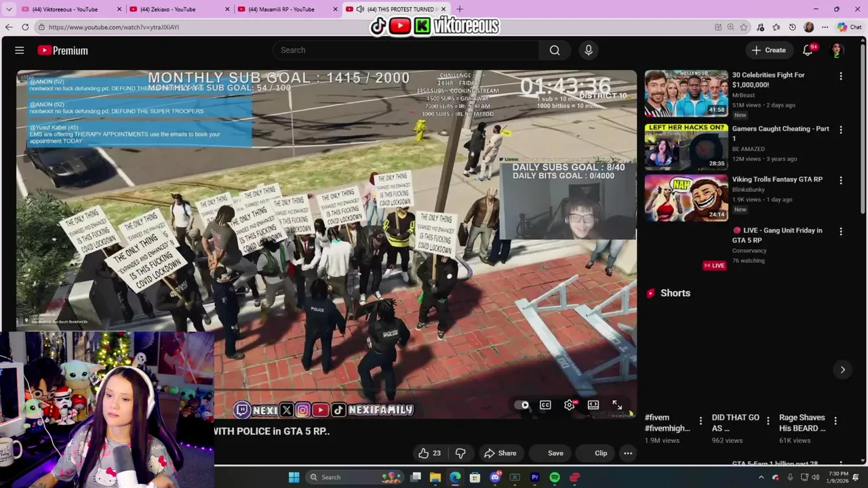
Task: Open a new browser tab
Action: coord(460,9)
